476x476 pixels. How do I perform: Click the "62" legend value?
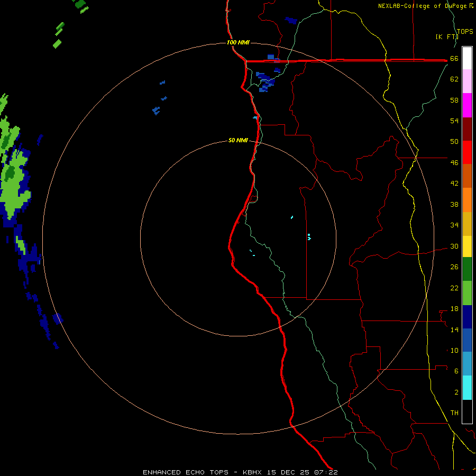tap(454, 79)
